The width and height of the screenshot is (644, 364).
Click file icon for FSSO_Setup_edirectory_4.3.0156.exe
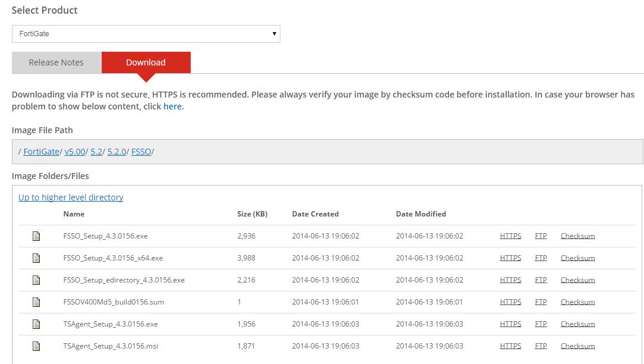pos(36,280)
